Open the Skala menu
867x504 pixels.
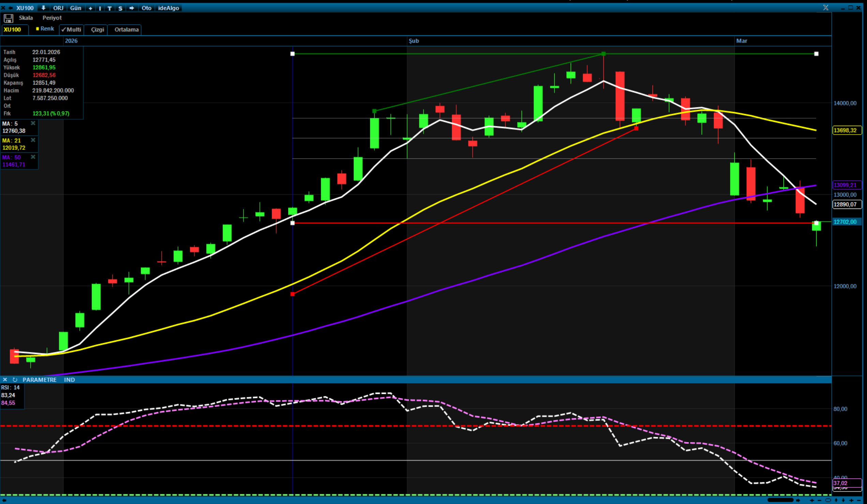[x=26, y=18]
